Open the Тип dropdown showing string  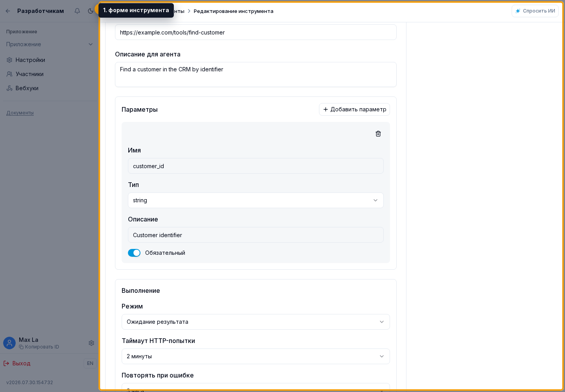point(256,200)
